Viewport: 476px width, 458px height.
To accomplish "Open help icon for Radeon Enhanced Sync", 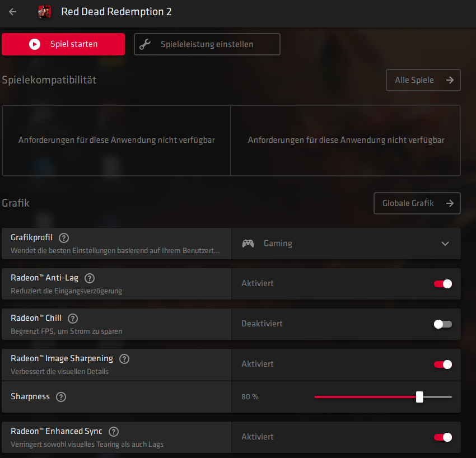I will pyautogui.click(x=114, y=431).
